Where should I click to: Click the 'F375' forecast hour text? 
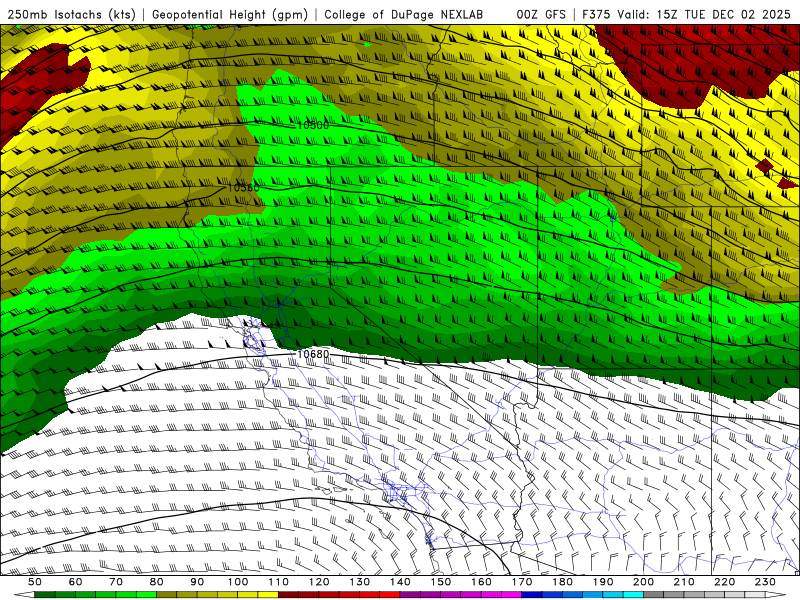597,14
